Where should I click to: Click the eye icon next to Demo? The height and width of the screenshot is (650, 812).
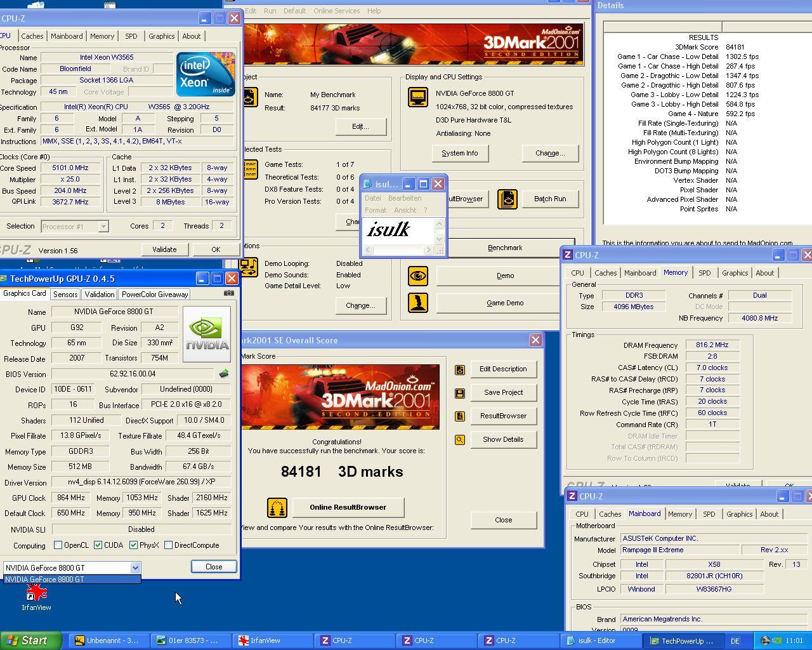(418, 275)
